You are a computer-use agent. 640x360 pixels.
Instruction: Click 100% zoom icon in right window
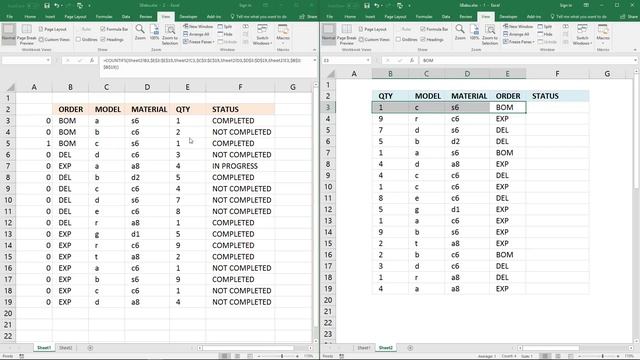474,32
